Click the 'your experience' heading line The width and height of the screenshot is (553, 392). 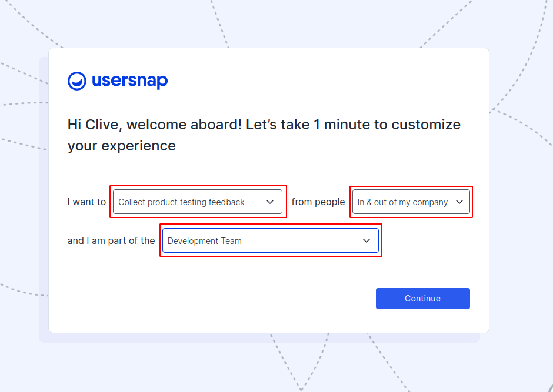(x=121, y=146)
